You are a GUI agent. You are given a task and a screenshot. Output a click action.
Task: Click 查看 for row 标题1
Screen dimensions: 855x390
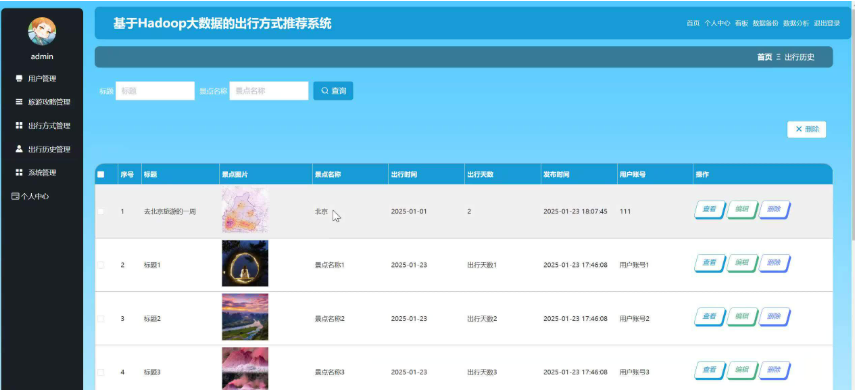point(709,263)
